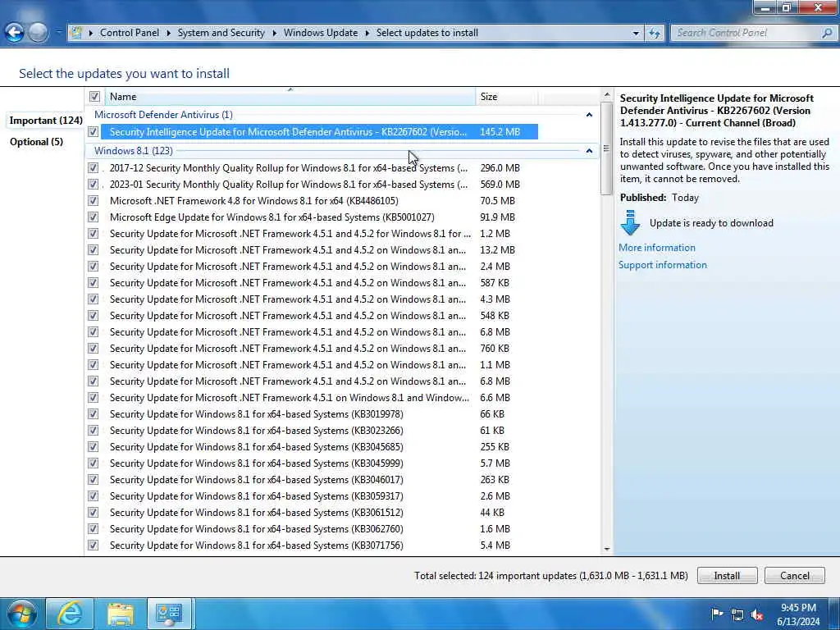
Task: Uncheck Microsoft .NET Framework 4.8 KB4486105
Action: click(x=94, y=201)
